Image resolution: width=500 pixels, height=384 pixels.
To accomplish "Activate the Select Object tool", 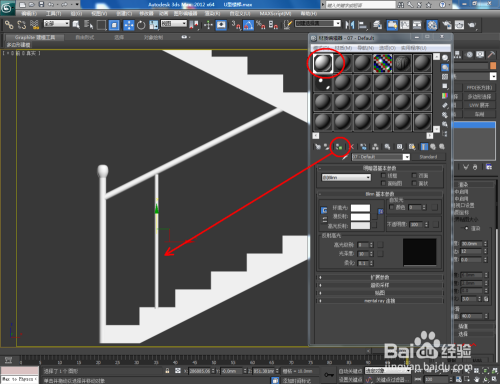I will (x=76, y=25).
